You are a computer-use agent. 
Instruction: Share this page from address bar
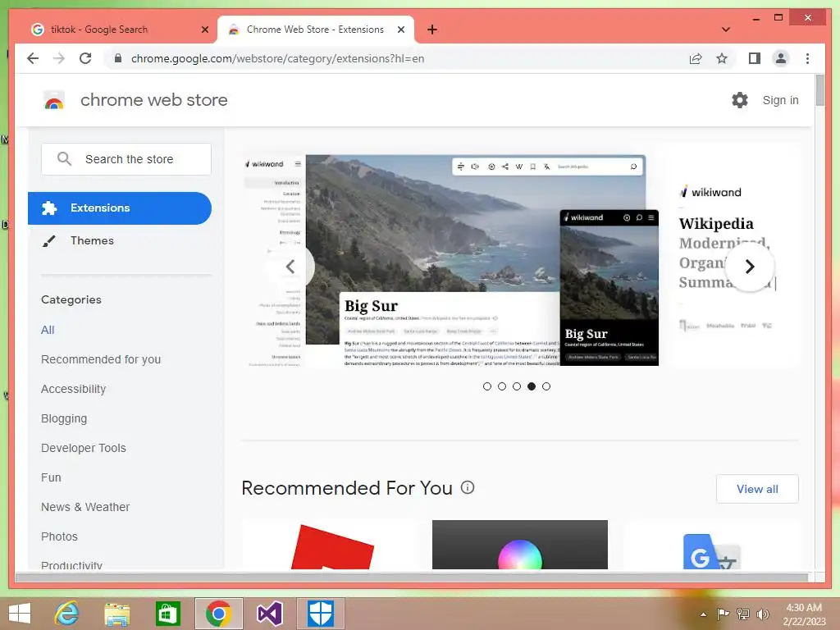(696, 58)
